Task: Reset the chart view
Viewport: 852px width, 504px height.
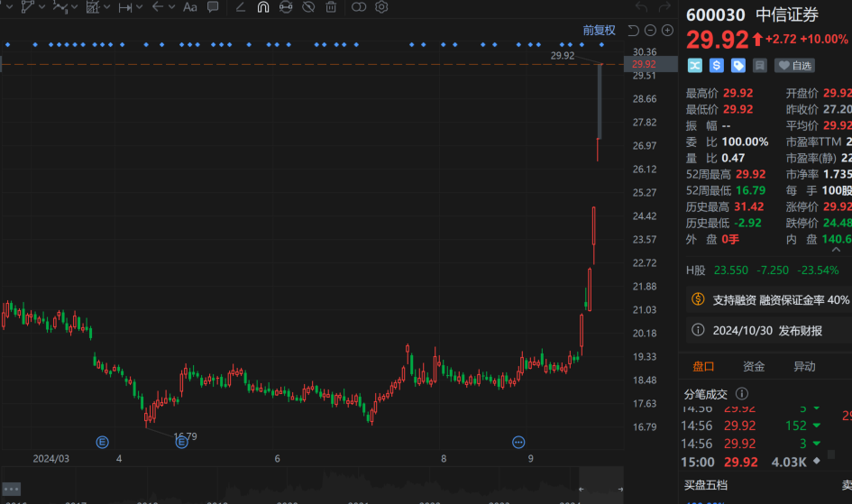Action: pos(633,31)
